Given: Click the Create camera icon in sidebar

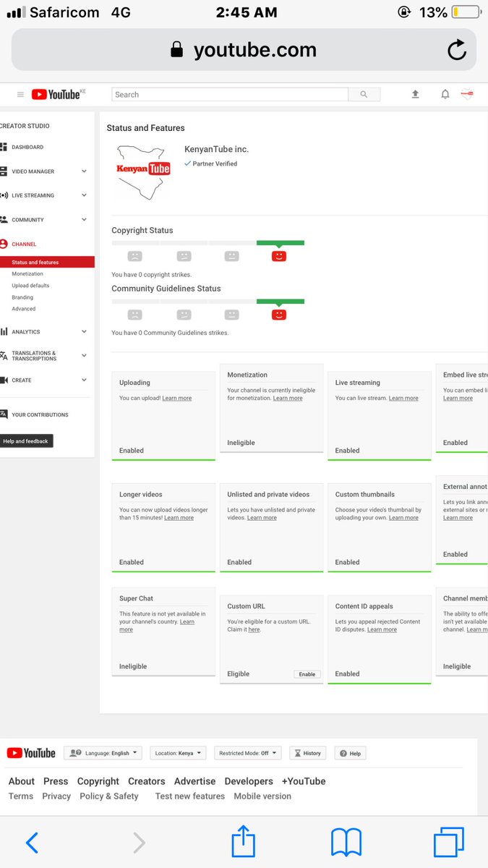Looking at the screenshot, I should pos(4,380).
